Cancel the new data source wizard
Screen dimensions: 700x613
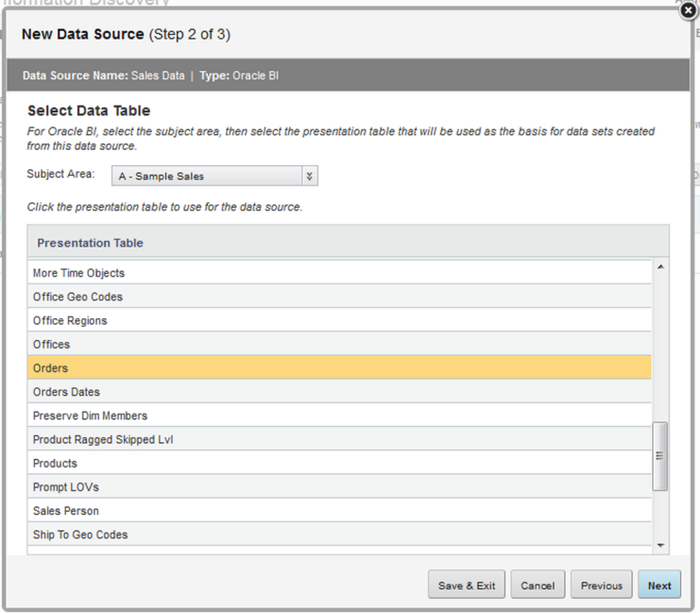pyautogui.click(x=538, y=585)
